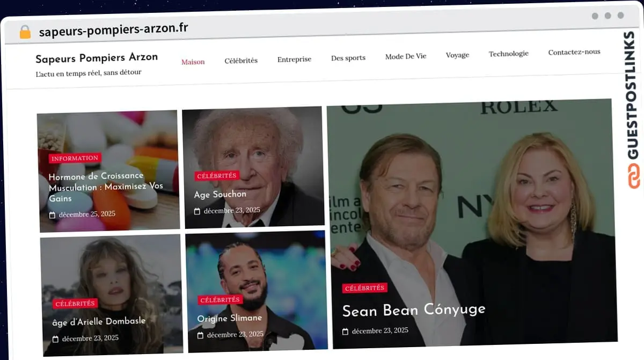
Task: Read the Sean Bean Cónyuge headline article
Action: click(x=413, y=311)
